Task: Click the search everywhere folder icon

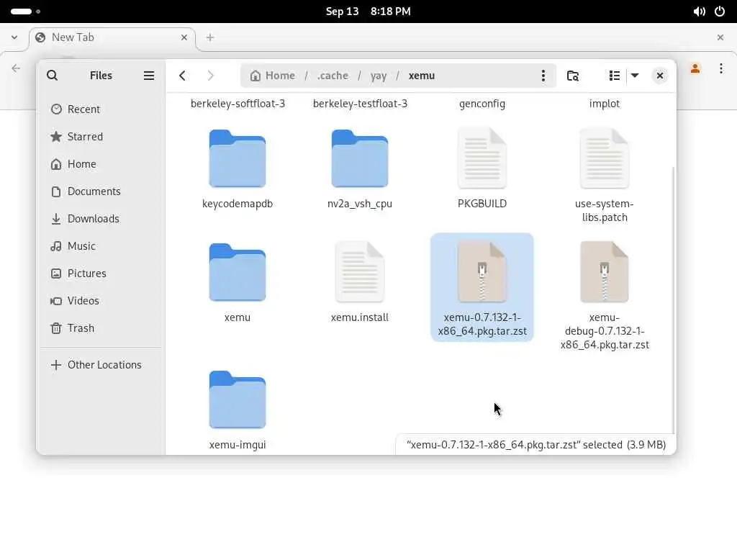Action: pos(572,76)
